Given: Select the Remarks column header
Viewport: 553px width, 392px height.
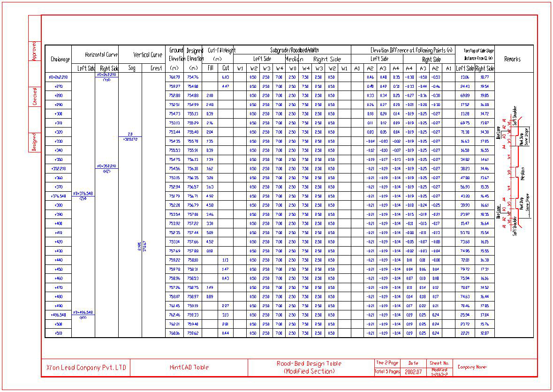Looking at the screenshot, I should click(x=512, y=59).
